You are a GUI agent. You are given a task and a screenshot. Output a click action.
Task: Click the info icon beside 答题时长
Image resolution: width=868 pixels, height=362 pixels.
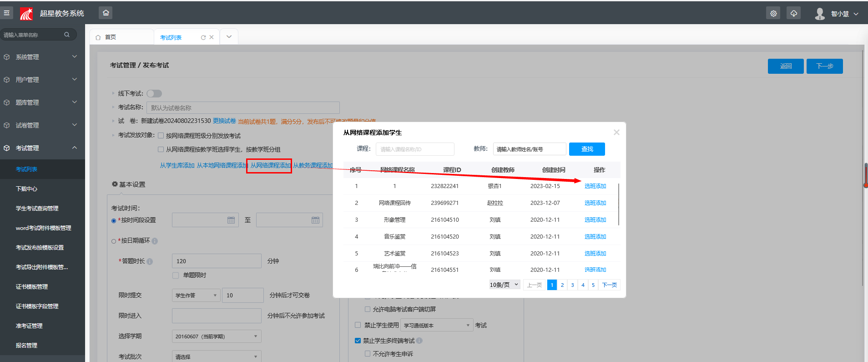click(x=150, y=261)
